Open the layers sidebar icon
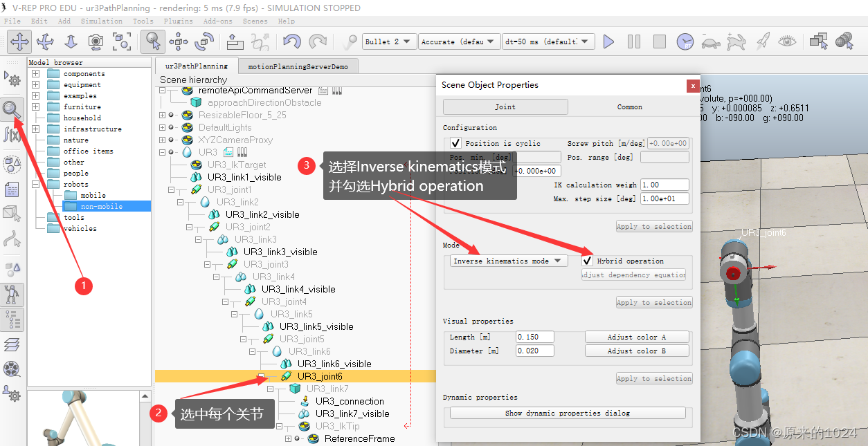This screenshot has height=446, width=868. tap(12, 344)
